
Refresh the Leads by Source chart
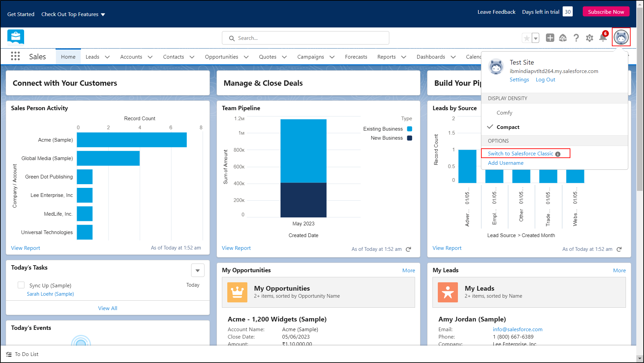click(x=619, y=249)
